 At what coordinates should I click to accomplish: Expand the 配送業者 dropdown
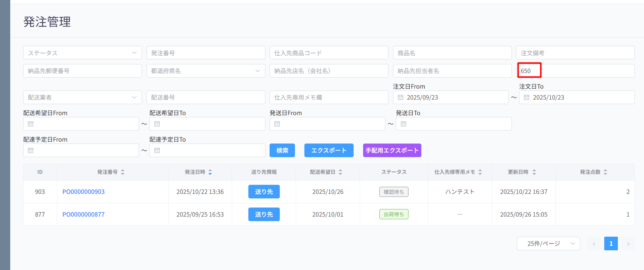coord(82,97)
